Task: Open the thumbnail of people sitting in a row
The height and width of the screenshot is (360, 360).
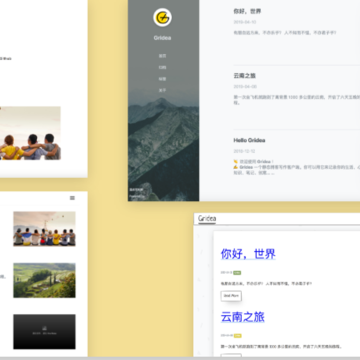Action: pyautogui.click(x=44, y=229)
